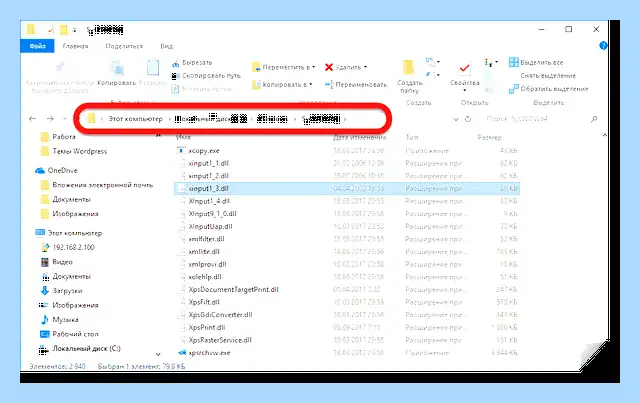
Task: Sort by the Имя column header
Action: click(183, 137)
